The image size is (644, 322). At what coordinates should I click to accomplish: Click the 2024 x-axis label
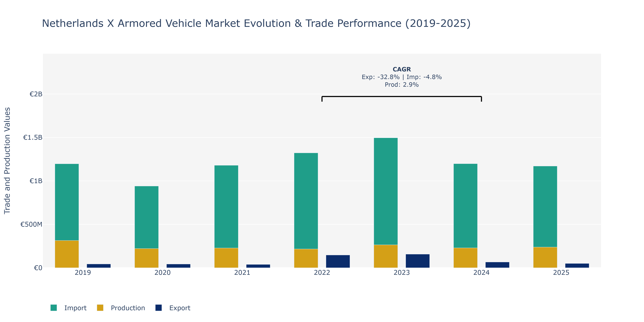pyautogui.click(x=482, y=272)
